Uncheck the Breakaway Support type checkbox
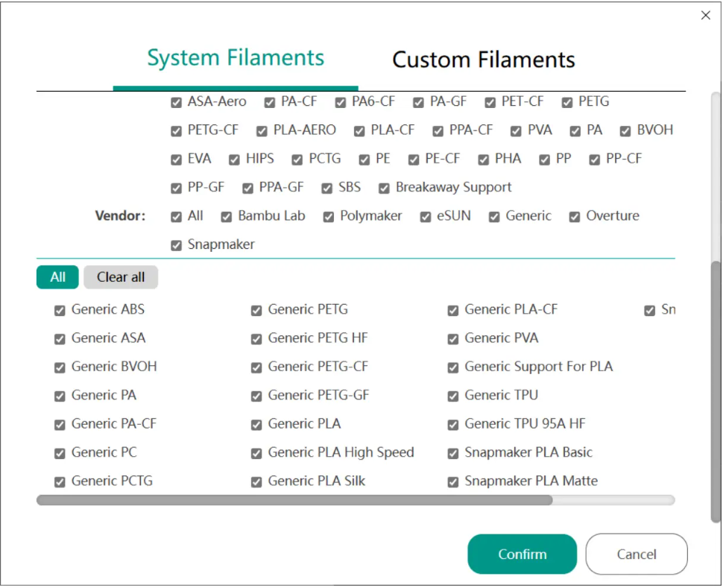 pos(385,189)
